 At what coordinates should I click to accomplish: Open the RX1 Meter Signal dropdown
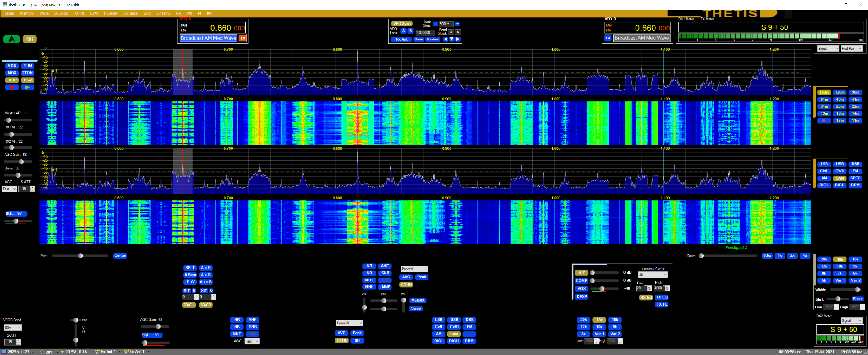(828, 49)
